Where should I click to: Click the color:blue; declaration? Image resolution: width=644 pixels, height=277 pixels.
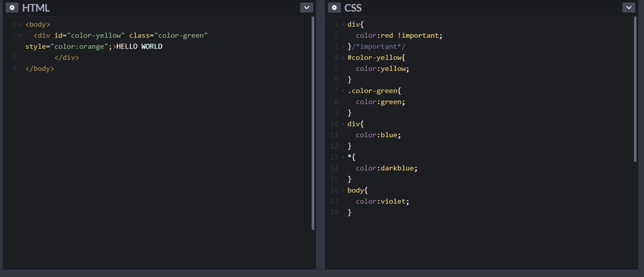click(379, 135)
